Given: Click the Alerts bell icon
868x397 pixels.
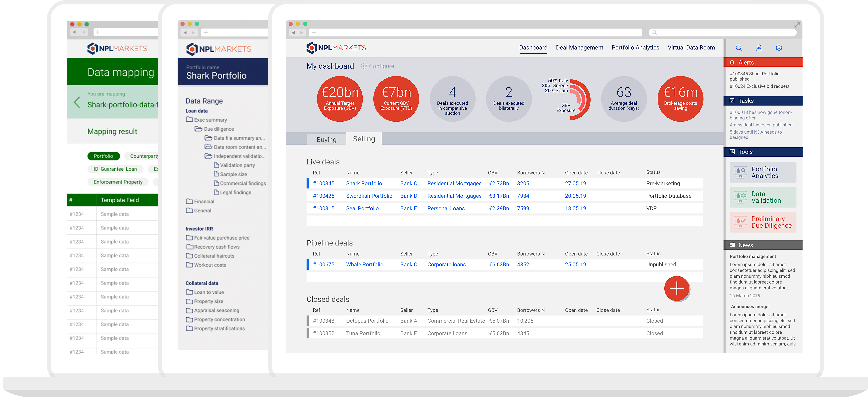Looking at the screenshot, I should click(x=732, y=62).
